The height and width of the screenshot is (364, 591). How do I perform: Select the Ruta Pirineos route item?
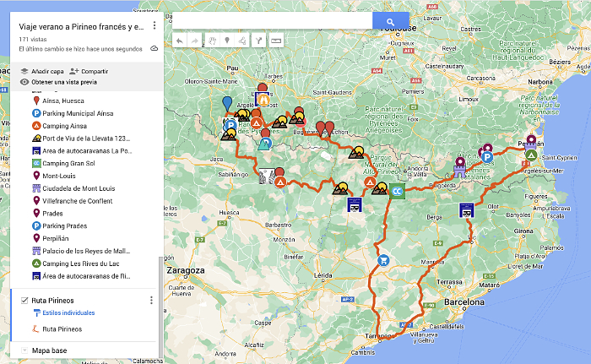[x=62, y=329]
